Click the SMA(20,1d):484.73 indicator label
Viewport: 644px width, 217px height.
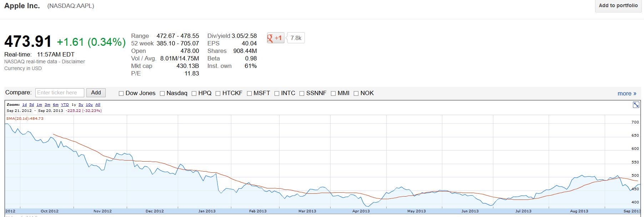[25, 118]
